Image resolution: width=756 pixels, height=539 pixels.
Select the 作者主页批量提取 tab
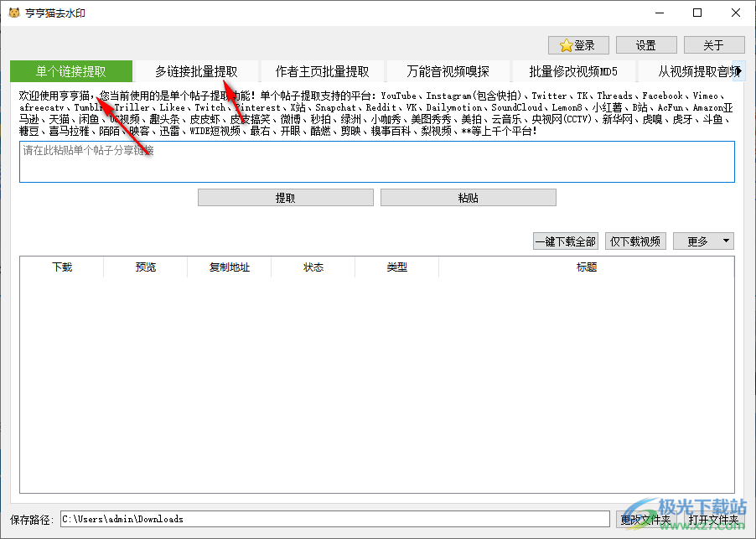coord(322,71)
